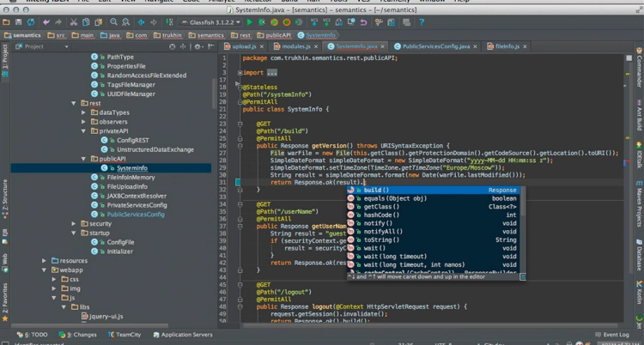The image size is (644, 345).
Task: Start debugging with the bug icon
Action: pos(262,22)
